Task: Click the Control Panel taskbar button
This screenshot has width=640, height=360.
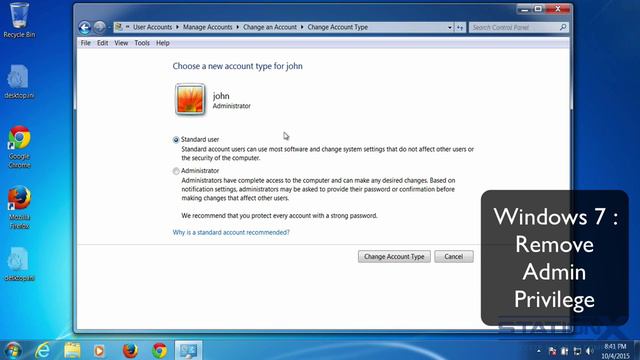Action: pyautogui.click(x=189, y=350)
